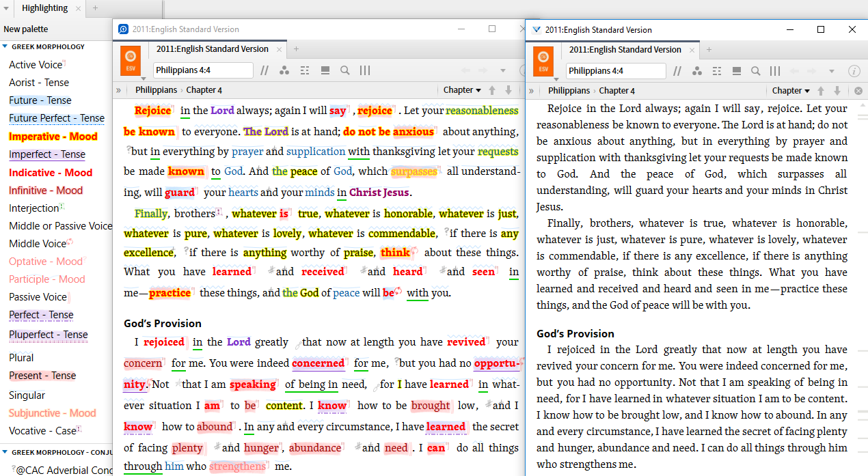Go to next chapter arrow in right window
Viewport: 868px width, 476px height.
(x=837, y=91)
